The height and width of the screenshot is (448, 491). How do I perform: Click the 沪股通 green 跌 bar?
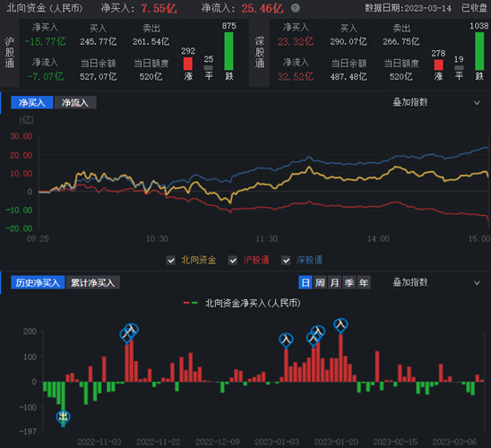pyautogui.click(x=228, y=51)
